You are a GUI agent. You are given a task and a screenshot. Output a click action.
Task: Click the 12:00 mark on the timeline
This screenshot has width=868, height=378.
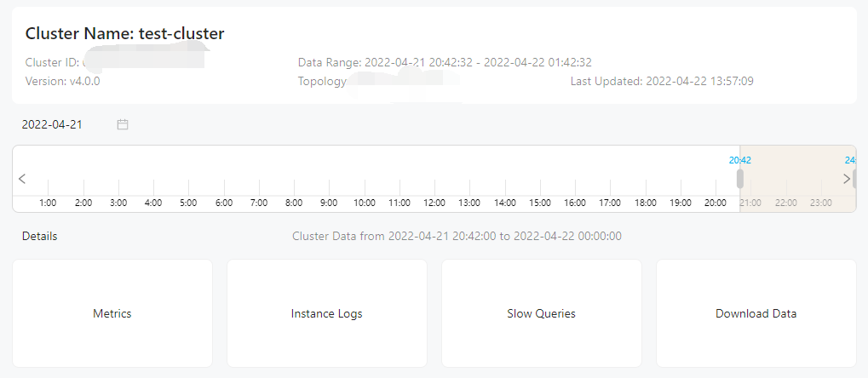coord(434,203)
